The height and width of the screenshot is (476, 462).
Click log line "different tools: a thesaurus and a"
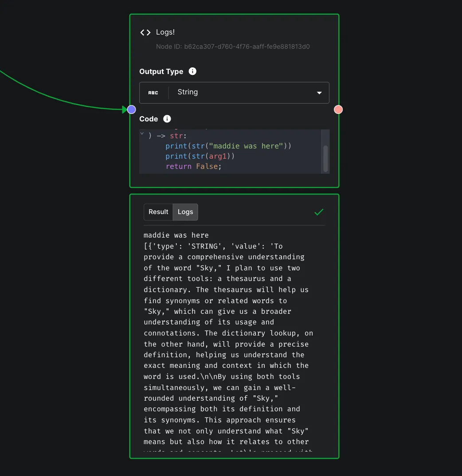(218, 279)
